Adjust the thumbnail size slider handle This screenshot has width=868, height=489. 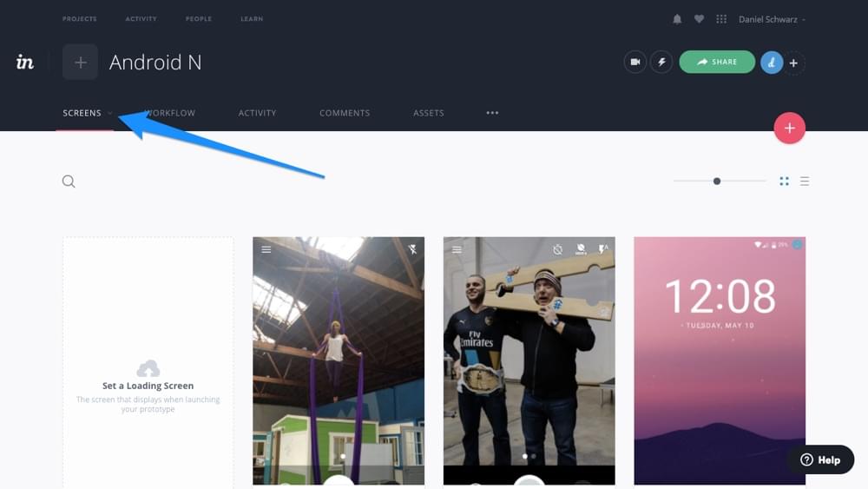[x=717, y=182]
